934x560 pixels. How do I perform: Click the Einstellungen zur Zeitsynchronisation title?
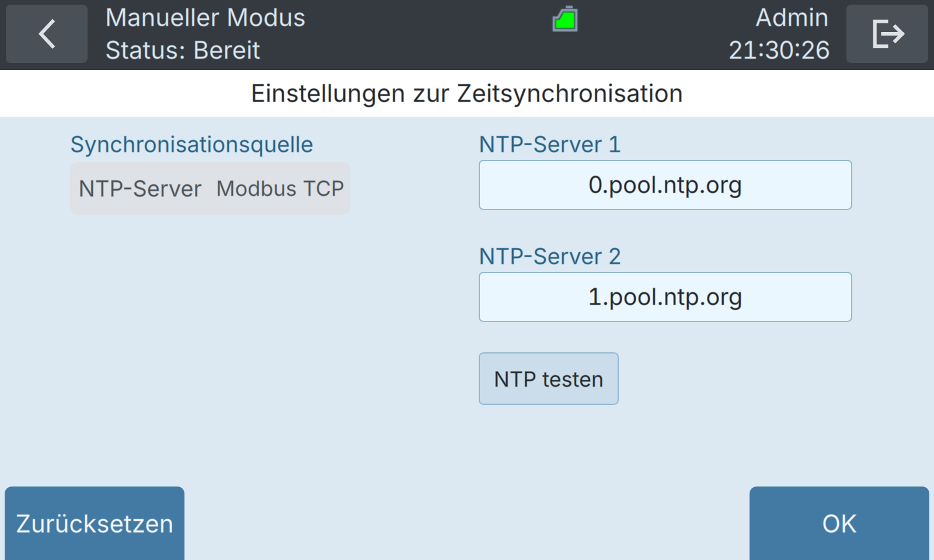(x=467, y=93)
